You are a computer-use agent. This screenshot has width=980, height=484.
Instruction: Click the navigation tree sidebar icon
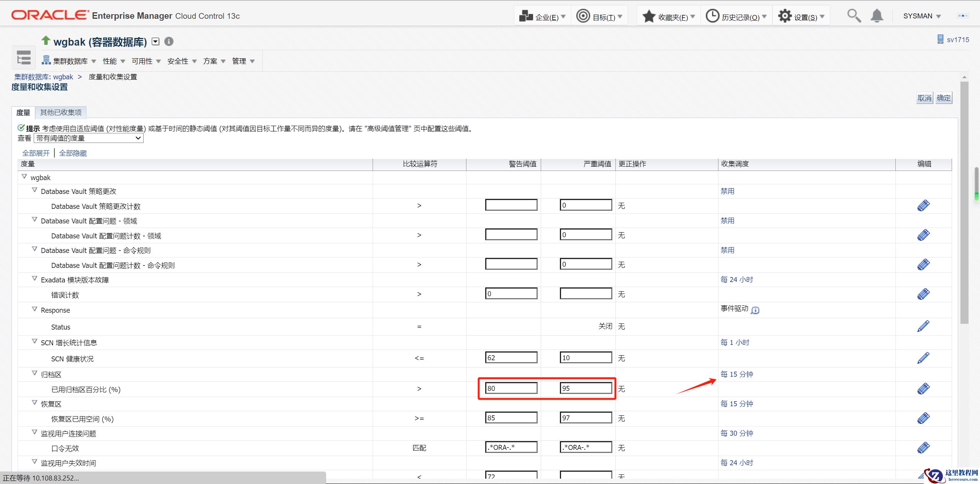coord(23,58)
